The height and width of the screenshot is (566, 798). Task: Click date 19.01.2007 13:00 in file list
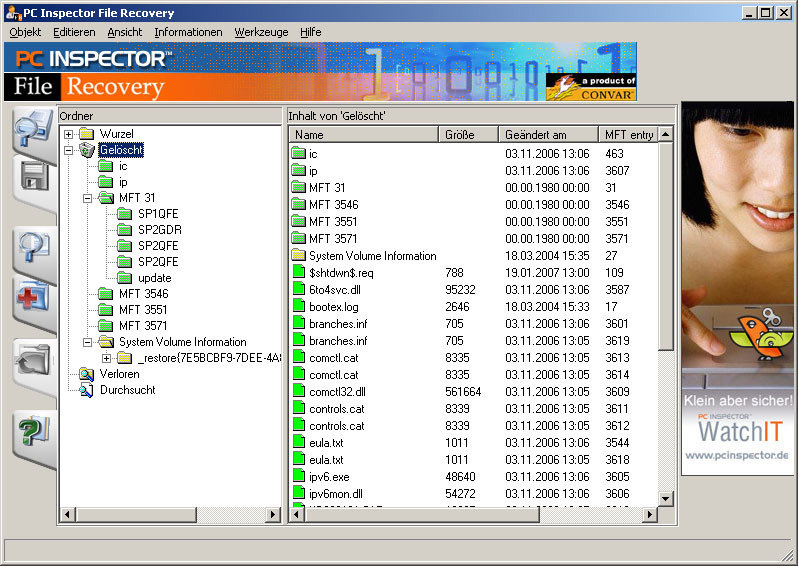tap(547, 273)
